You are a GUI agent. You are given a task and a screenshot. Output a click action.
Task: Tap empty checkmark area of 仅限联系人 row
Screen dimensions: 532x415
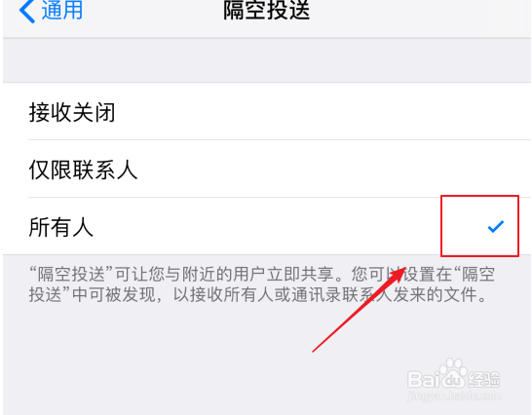tap(495, 169)
